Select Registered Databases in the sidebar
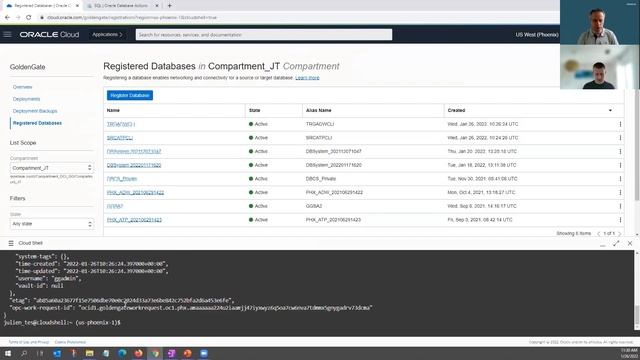 (x=37, y=123)
